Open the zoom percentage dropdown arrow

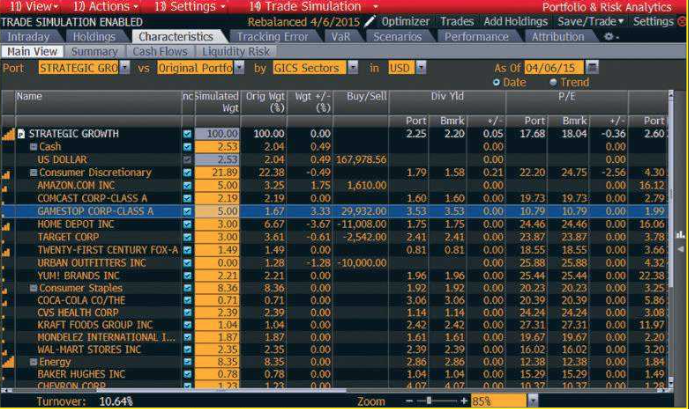click(533, 401)
